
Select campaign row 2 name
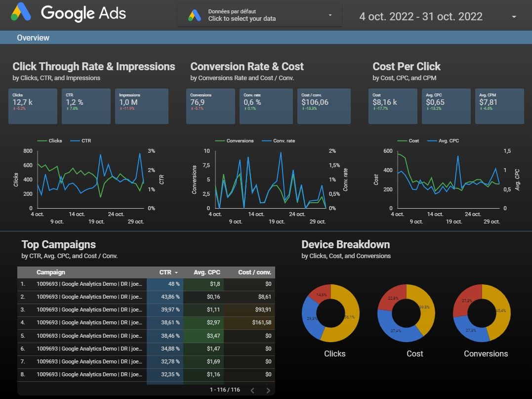(89, 297)
